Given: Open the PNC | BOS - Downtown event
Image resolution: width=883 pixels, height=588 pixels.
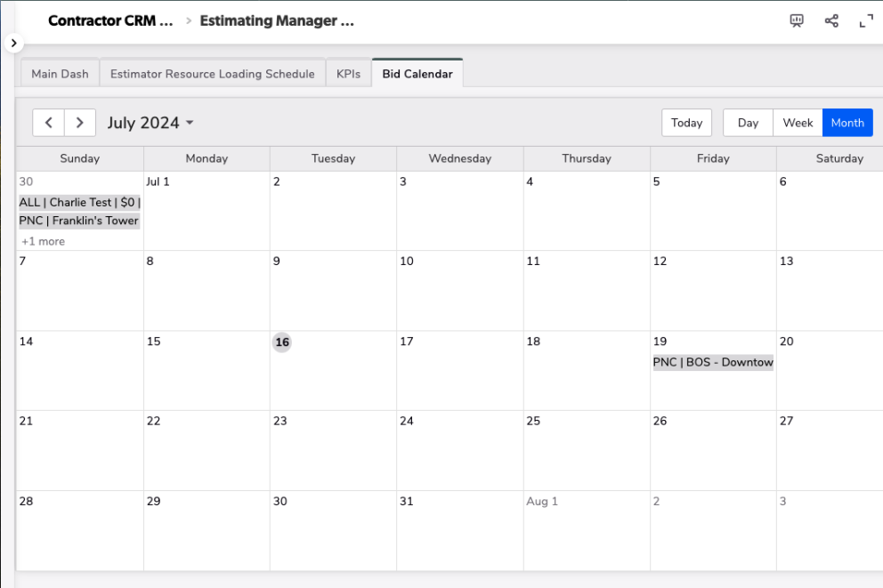Looking at the screenshot, I should 713,362.
